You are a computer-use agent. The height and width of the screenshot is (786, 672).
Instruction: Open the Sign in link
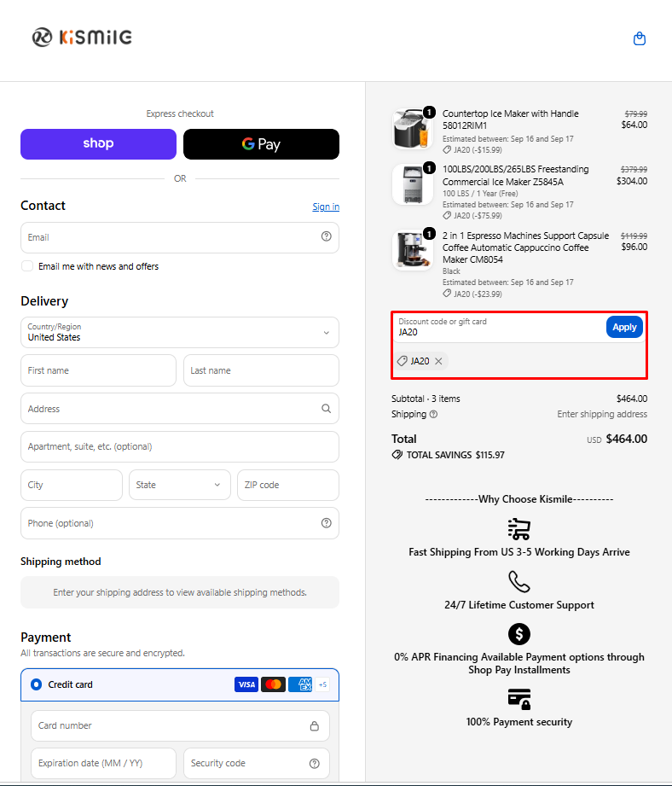(326, 207)
